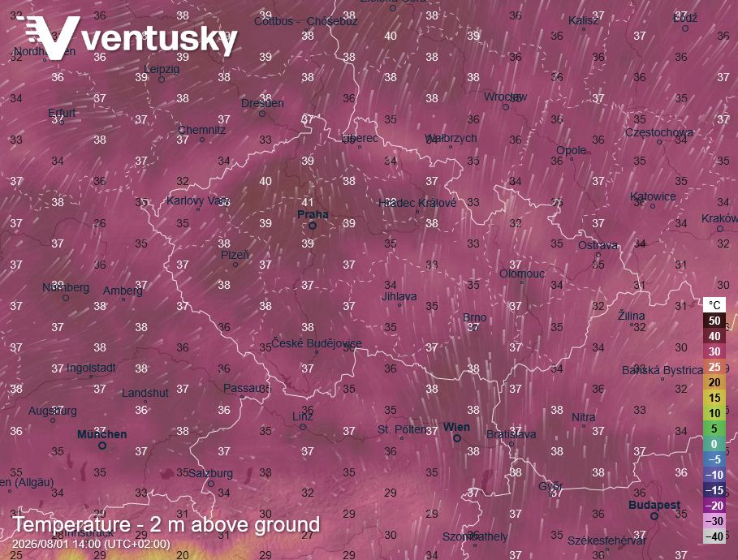Open the Dresden city label

pos(262,104)
